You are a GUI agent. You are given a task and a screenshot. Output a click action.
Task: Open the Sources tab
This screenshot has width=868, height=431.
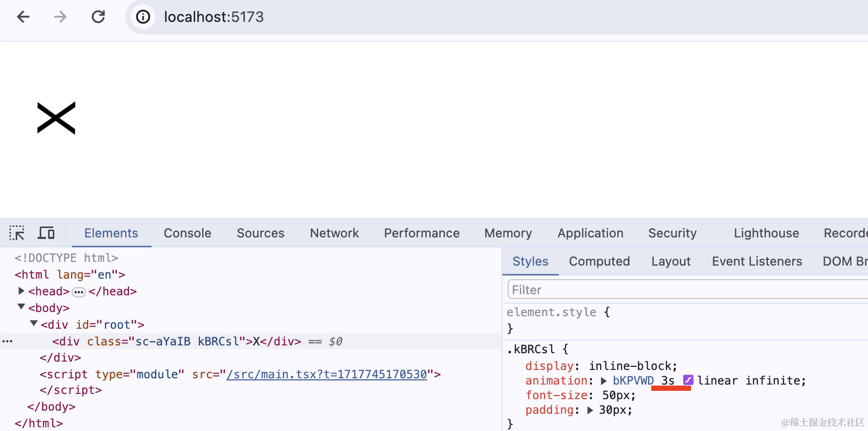click(261, 233)
